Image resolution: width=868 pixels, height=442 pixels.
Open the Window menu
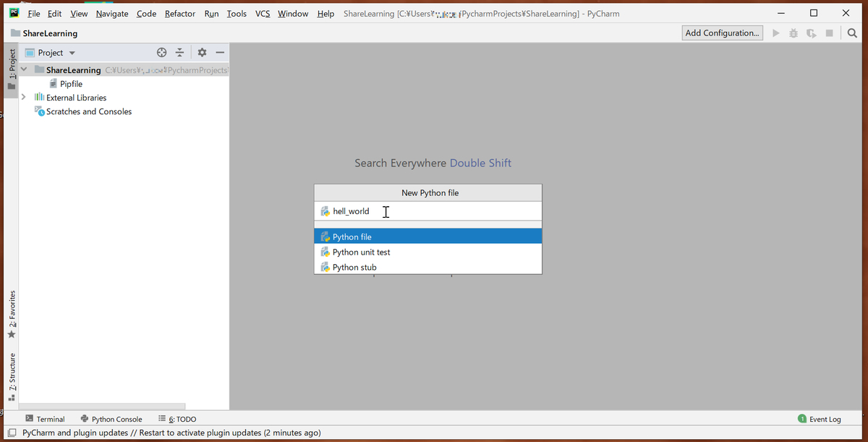(x=293, y=14)
